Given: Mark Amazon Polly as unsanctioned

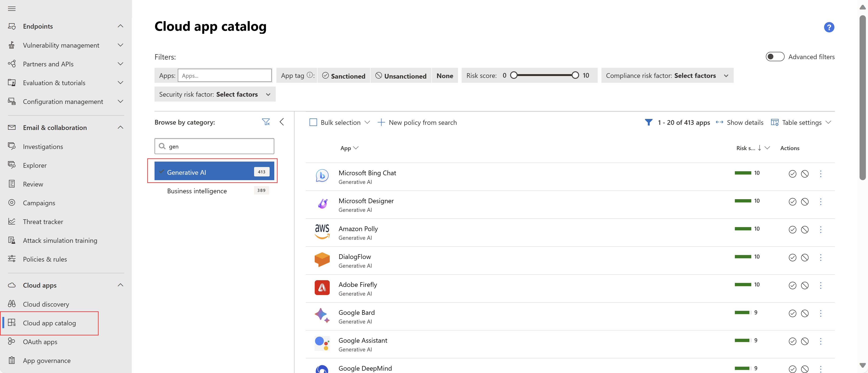Looking at the screenshot, I should [805, 230].
